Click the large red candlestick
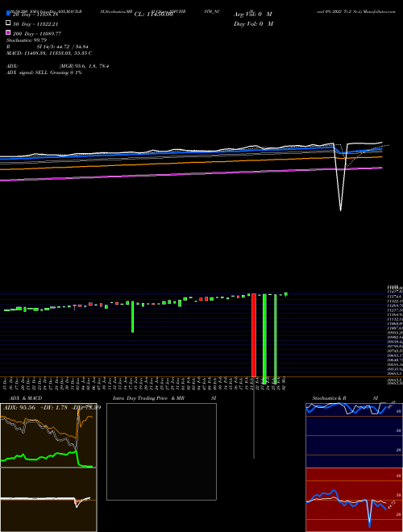Screen dimensions: 403x532 [x=253, y=335]
